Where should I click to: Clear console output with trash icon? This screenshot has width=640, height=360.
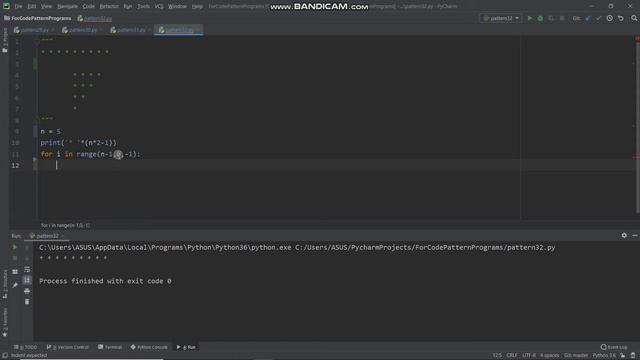coord(27,302)
